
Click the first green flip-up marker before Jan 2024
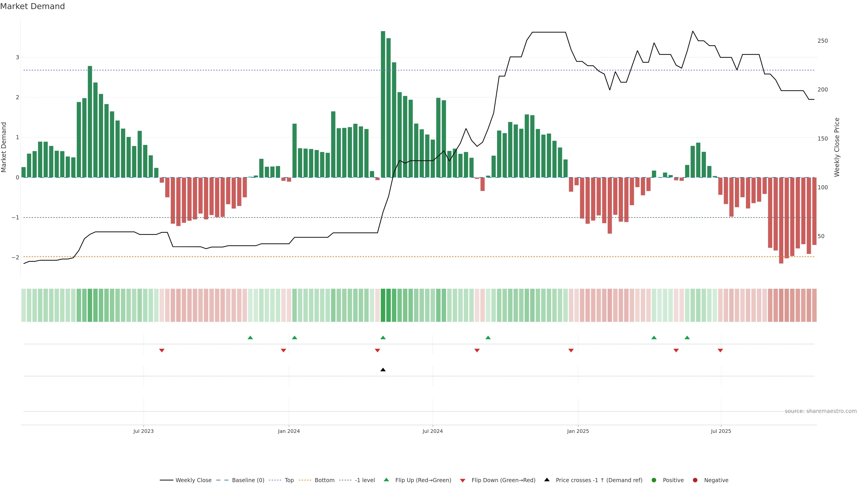pos(250,338)
